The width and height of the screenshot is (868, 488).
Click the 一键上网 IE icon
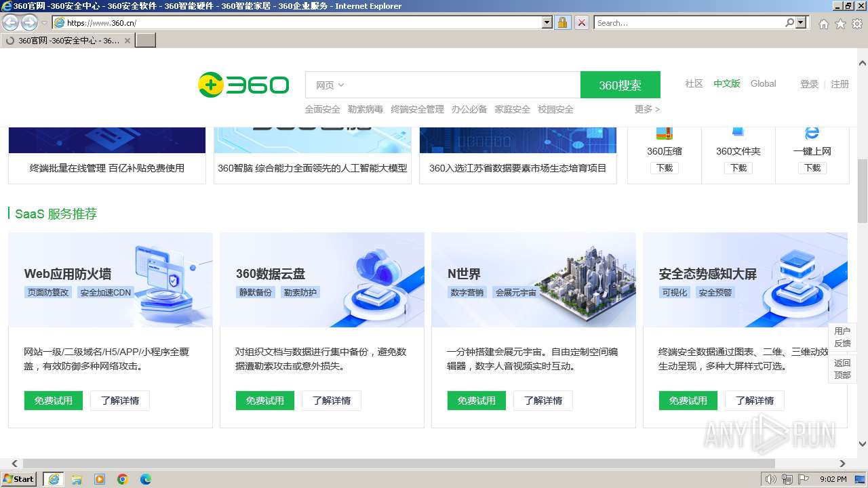coord(812,134)
